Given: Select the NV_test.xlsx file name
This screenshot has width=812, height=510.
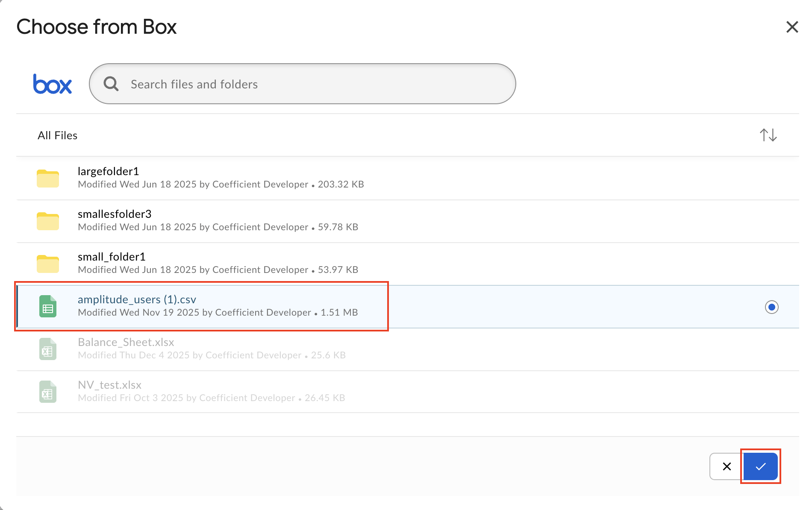Looking at the screenshot, I should click(109, 385).
